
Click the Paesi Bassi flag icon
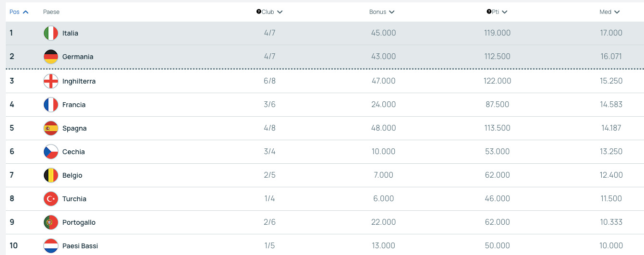pos(51,246)
